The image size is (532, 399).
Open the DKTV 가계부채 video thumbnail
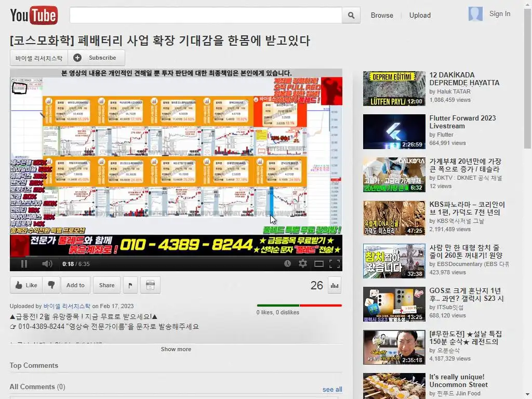pos(394,175)
